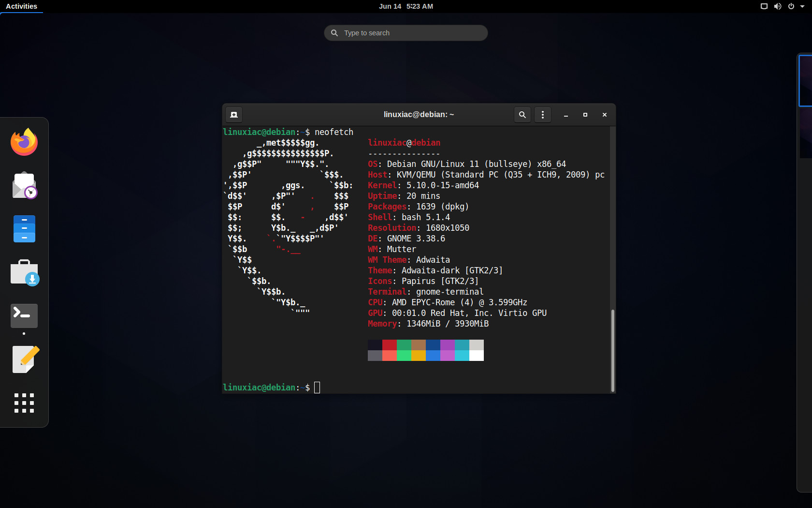Open the Text Editor dock icon

coord(25,359)
